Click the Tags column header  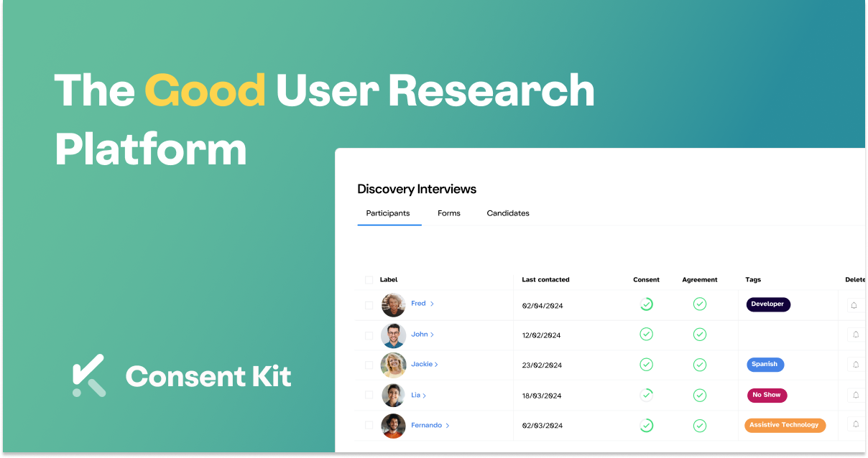(x=753, y=280)
